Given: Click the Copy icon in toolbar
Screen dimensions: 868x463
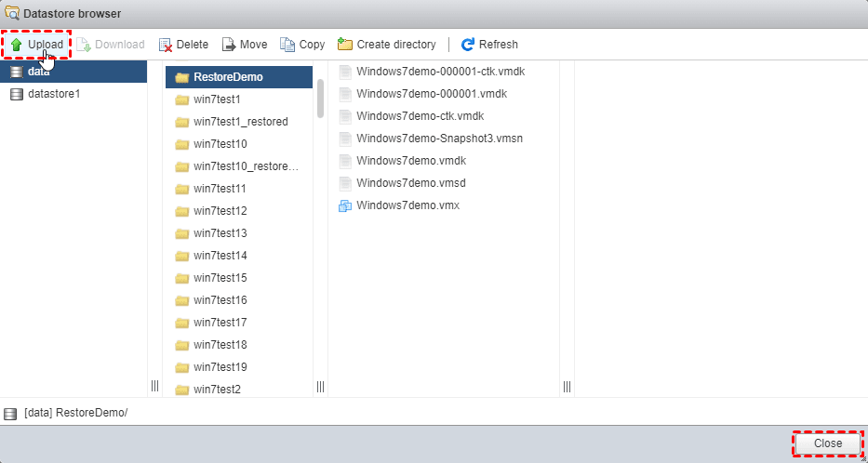Looking at the screenshot, I should coord(287,45).
